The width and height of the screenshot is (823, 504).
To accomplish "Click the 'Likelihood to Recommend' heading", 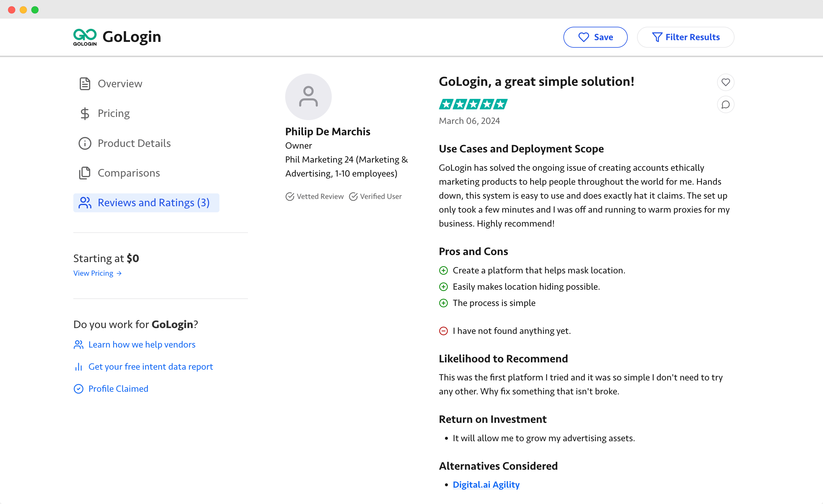I will 503,359.
